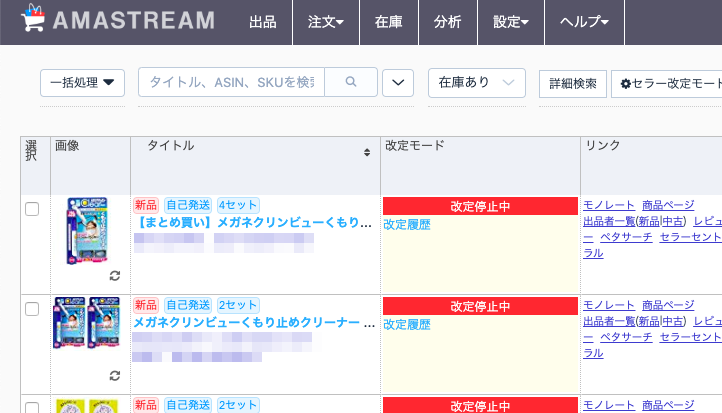Click 出品者一覧 link in メガネクリンビューくもり止めクリーナー row
This screenshot has height=413, width=722.
click(609, 321)
